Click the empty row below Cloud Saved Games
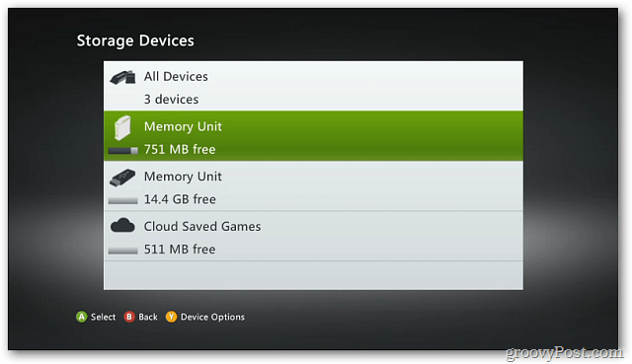The image size is (632, 364). click(313, 275)
